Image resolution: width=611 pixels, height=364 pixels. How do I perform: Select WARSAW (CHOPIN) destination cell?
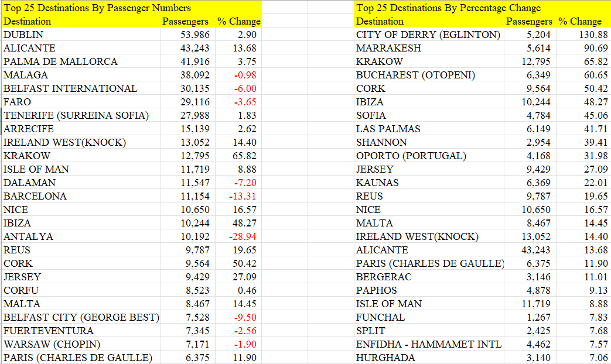pyautogui.click(x=81, y=344)
